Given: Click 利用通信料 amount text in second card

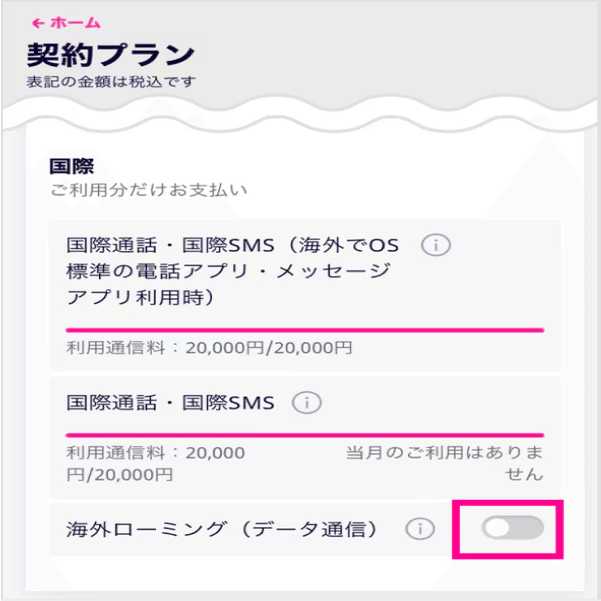Looking at the screenshot, I should pyautogui.click(x=156, y=464).
